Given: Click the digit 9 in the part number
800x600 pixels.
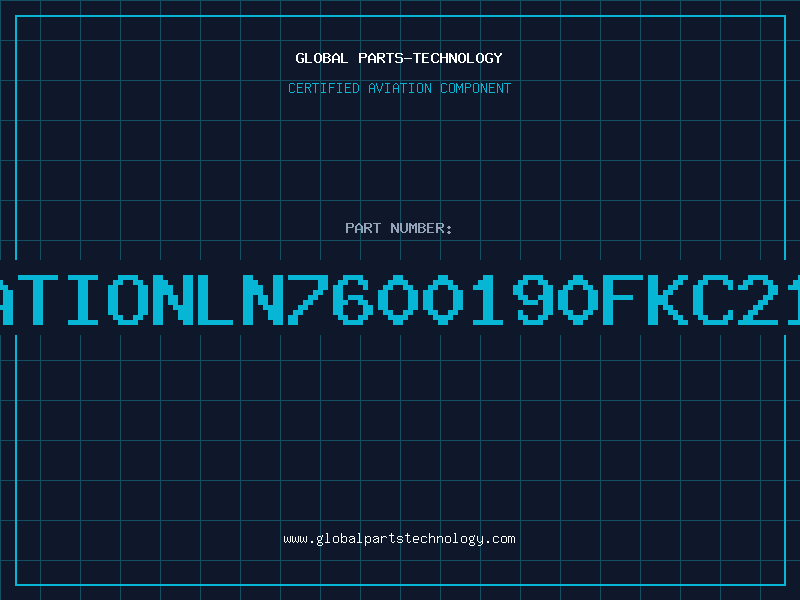Looking at the screenshot, I should coord(533,299).
